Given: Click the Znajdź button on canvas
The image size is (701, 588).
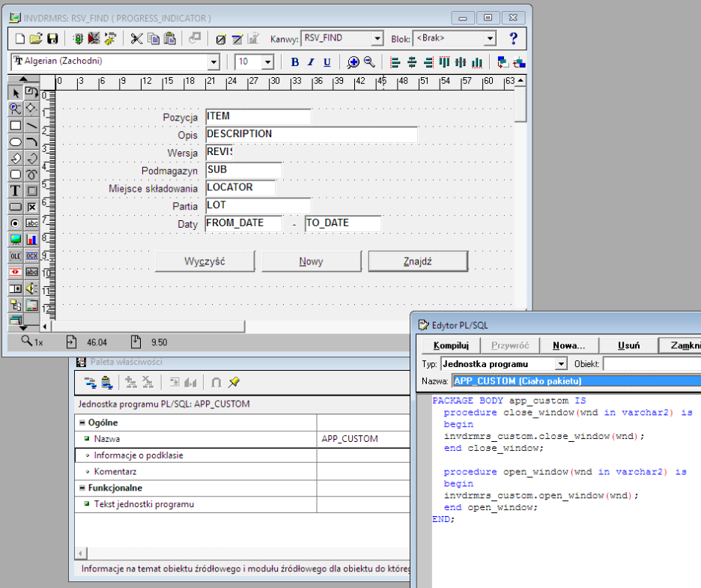Looking at the screenshot, I should (x=418, y=261).
